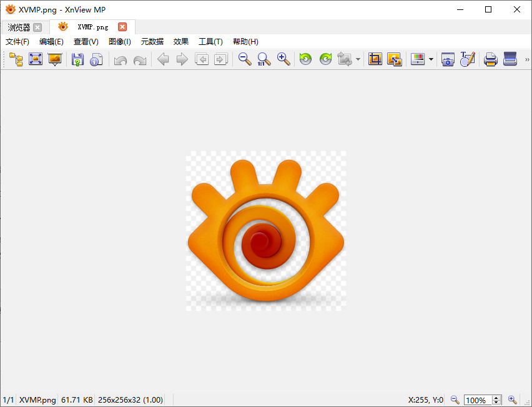Image resolution: width=532 pixels, height=407 pixels.
Task: Open the Resize image icon
Action: pyautogui.click(x=395, y=59)
